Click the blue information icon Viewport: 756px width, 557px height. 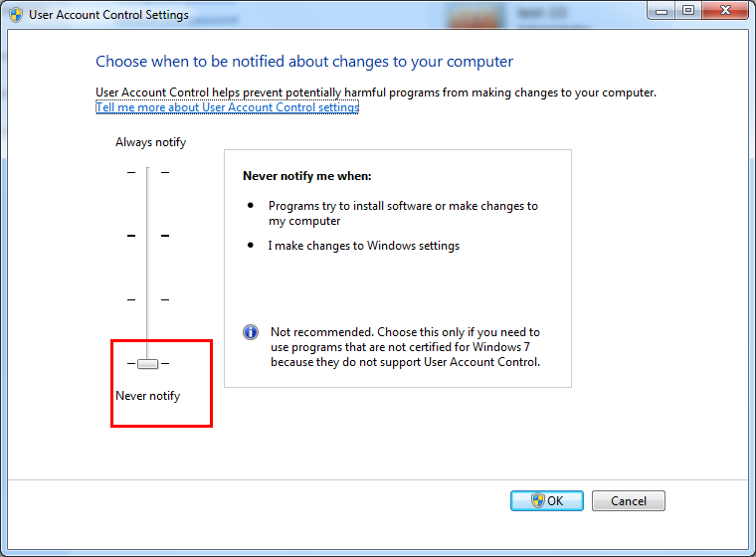[251, 332]
